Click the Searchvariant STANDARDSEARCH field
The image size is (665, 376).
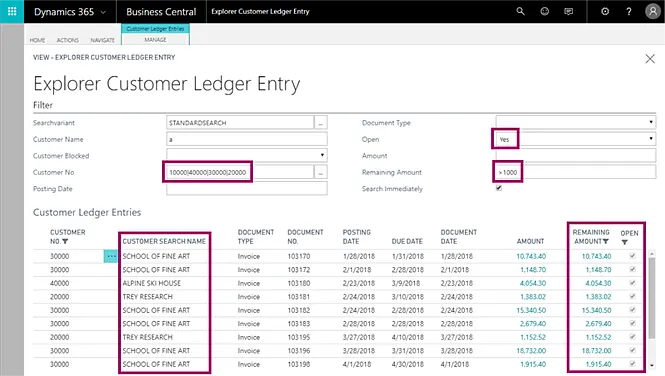click(240, 123)
